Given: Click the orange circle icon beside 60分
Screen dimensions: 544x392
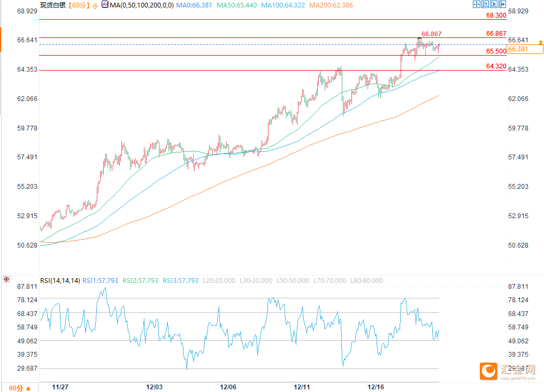Looking at the screenshot, I should pos(95,5).
